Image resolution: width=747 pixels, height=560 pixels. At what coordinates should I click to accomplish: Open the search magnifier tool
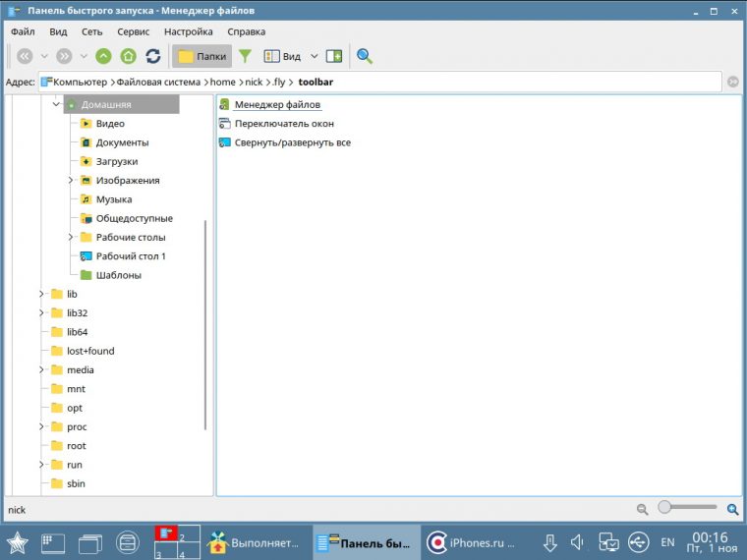pos(365,56)
